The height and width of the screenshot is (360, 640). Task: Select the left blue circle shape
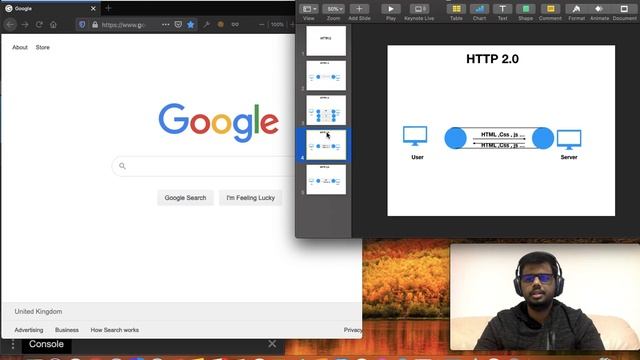coord(456,138)
